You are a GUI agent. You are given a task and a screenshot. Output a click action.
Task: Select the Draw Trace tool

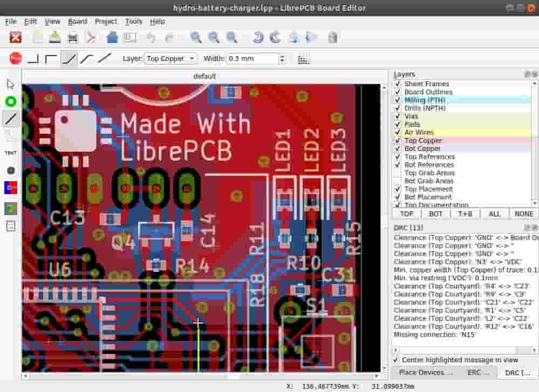click(9, 119)
